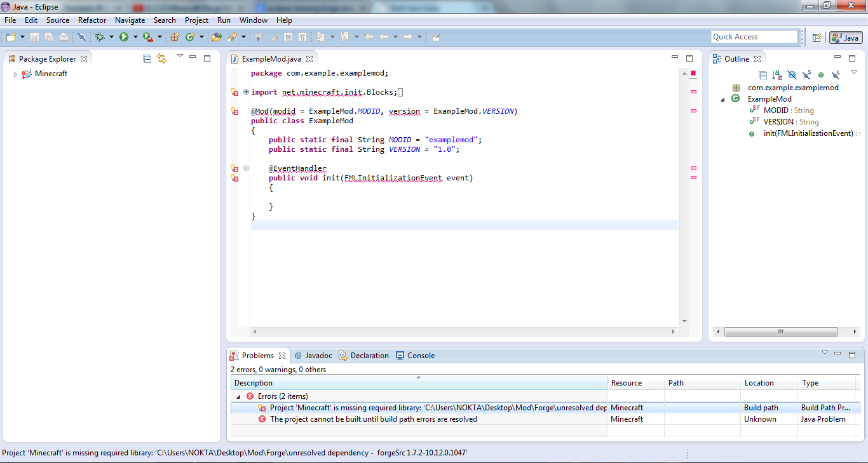
Task: Toggle Link with Editor in Package Explorer
Action: [x=161, y=58]
